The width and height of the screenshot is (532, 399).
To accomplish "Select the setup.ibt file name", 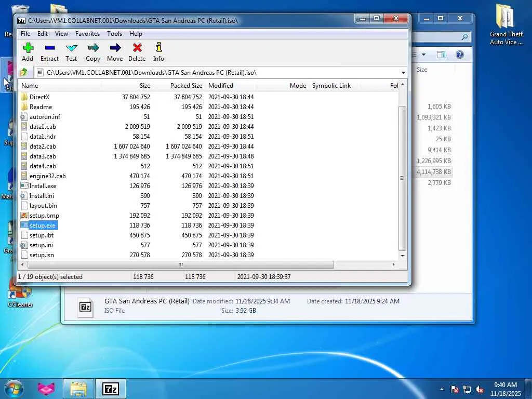I will click(x=42, y=235).
